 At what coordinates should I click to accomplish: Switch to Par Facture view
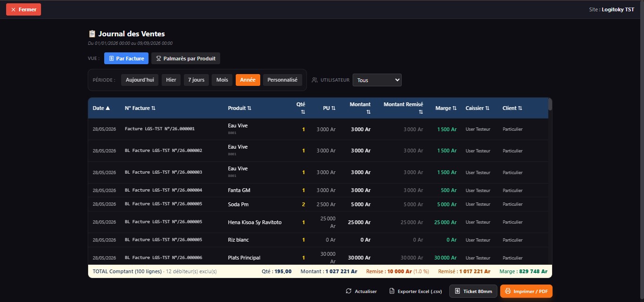coord(126,59)
